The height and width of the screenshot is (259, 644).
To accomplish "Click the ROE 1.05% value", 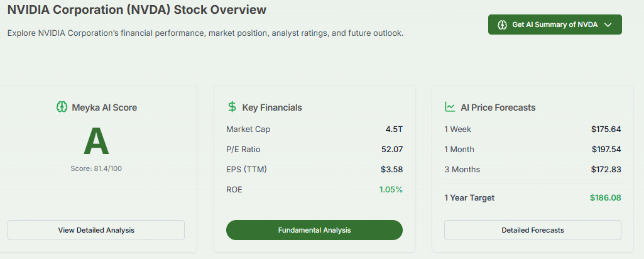I will point(391,189).
